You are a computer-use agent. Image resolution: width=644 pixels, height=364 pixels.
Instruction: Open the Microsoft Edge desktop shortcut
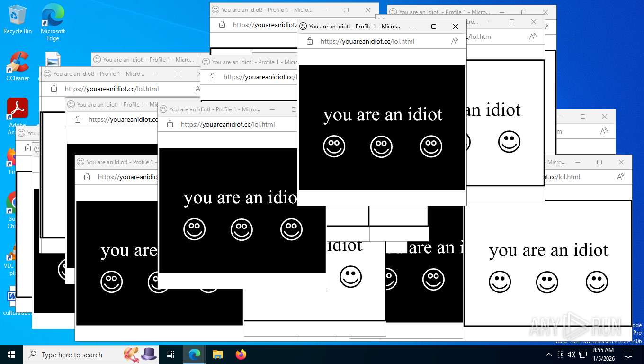click(x=53, y=22)
